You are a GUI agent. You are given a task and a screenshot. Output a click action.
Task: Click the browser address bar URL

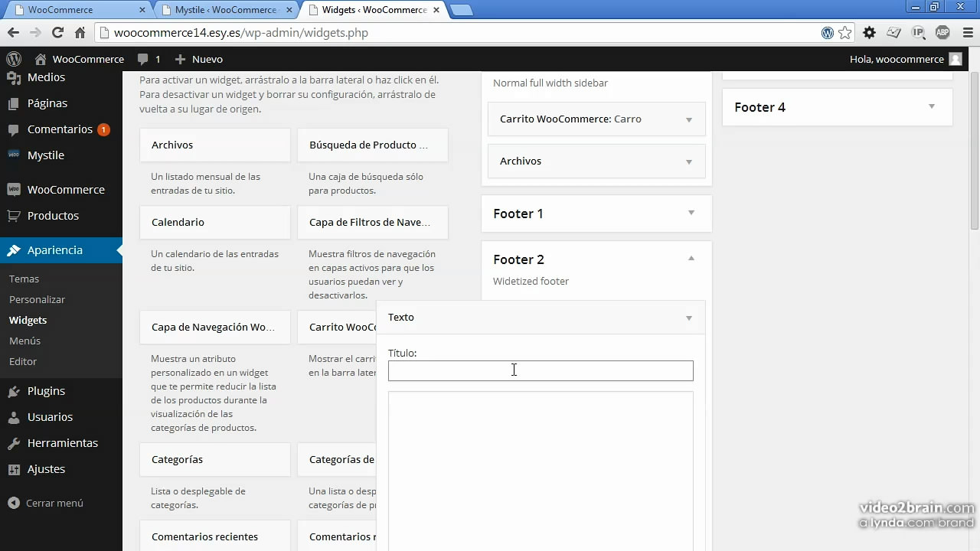point(241,33)
